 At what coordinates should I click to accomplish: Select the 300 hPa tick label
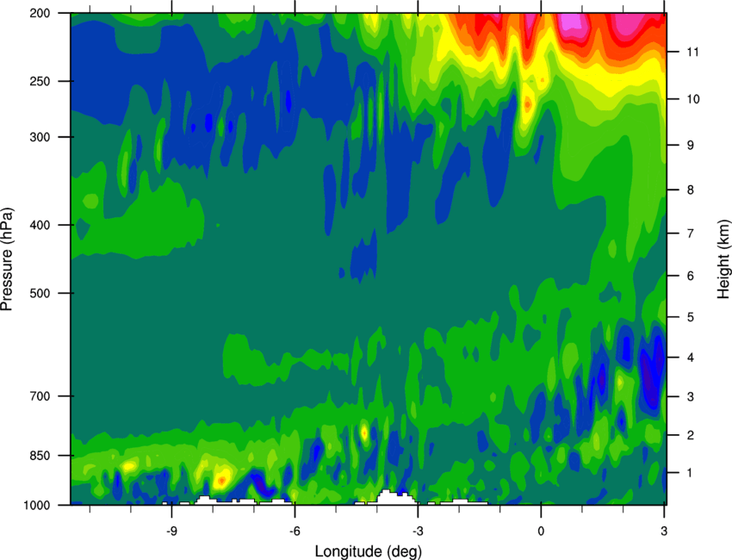40,137
